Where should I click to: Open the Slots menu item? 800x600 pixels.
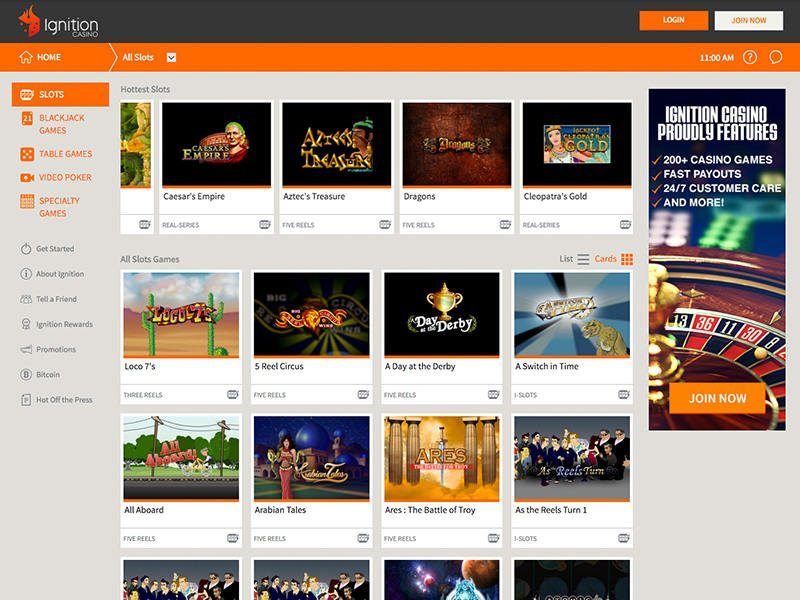click(61, 94)
